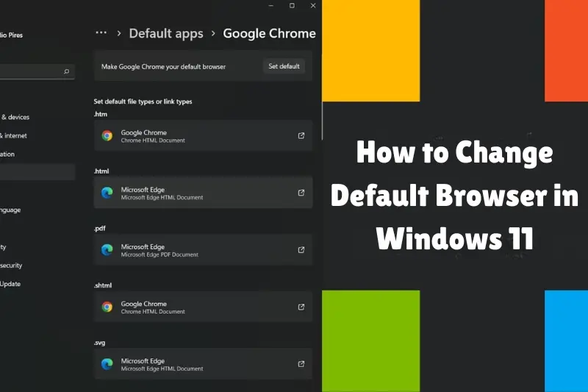The width and height of the screenshot is (588, 392).
Task: Open the '& internet' sidebar item
Action: pos(13,136)
